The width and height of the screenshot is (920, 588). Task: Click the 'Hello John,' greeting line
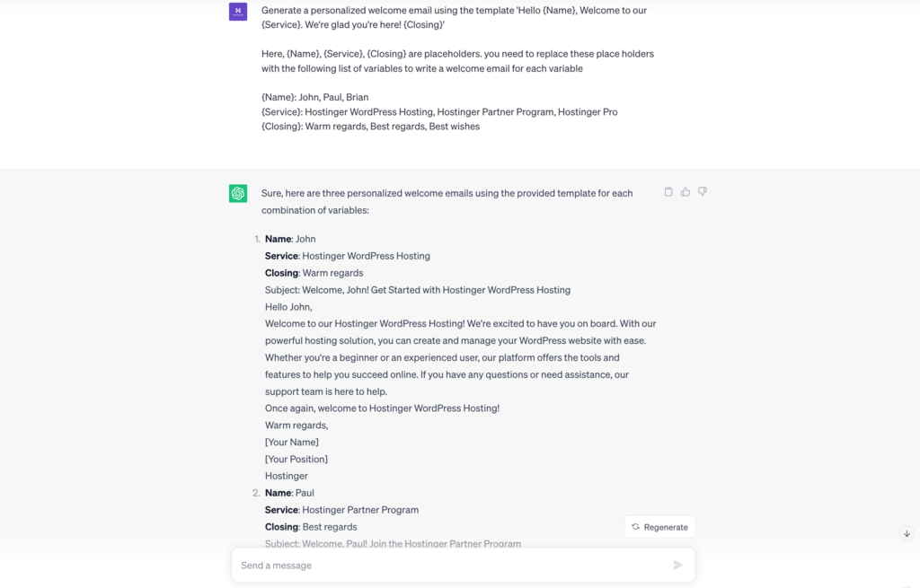288,307
